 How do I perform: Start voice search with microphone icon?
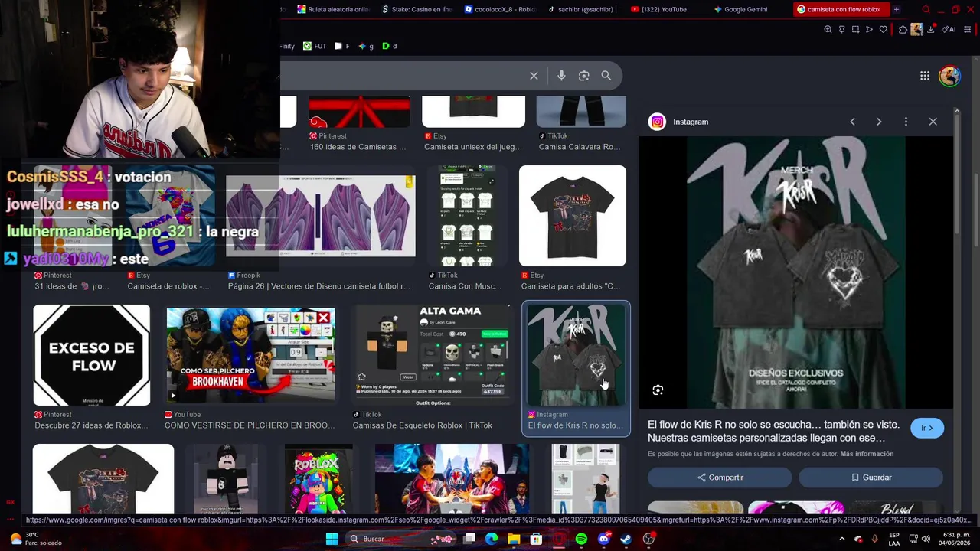(x=561, y=76)
